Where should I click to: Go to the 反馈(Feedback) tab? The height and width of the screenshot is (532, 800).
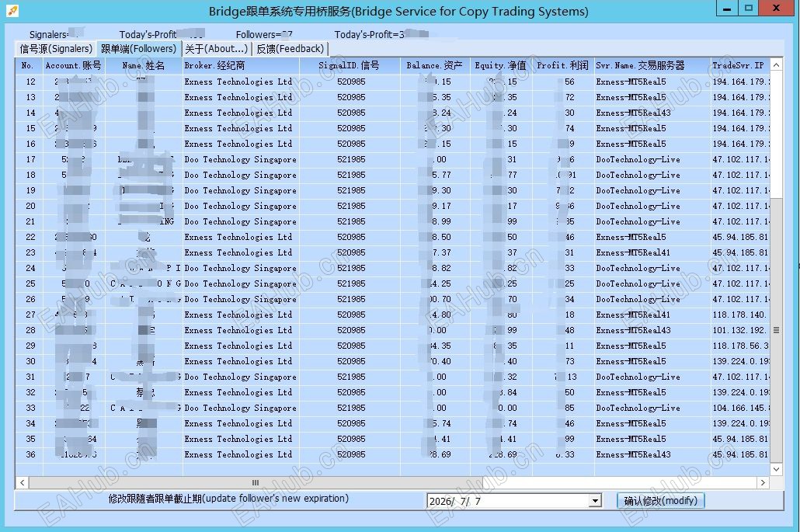click(290, 49)
